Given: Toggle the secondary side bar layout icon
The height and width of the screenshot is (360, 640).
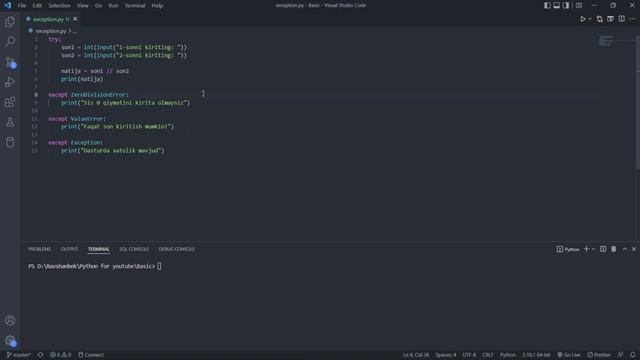Looking at the screenshot, I should tap(566, 5).
